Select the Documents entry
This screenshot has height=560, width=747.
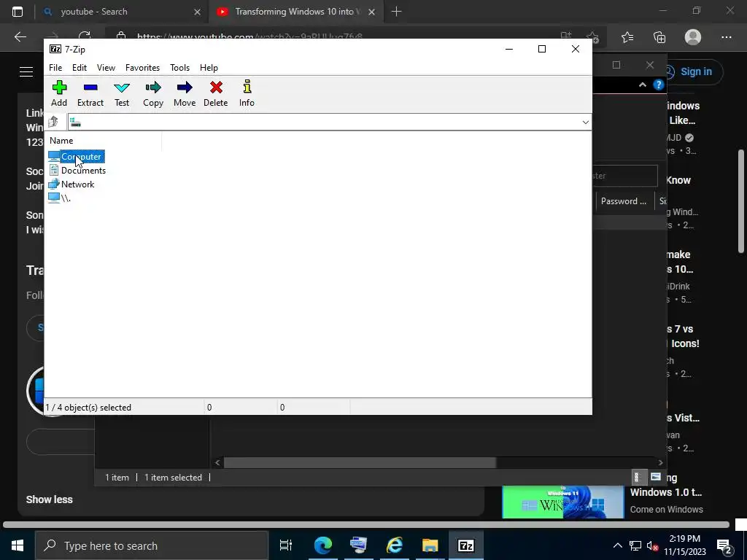[77, 171]
